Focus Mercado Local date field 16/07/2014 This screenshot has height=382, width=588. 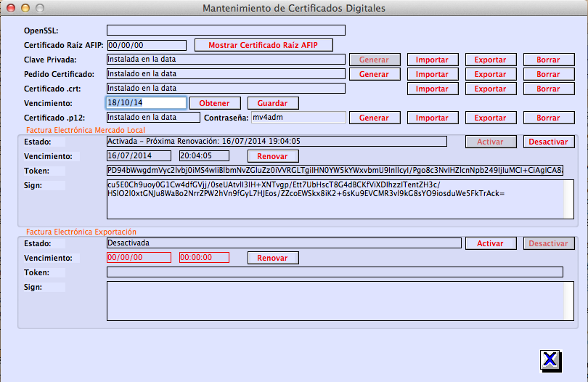tap(139, 155)
